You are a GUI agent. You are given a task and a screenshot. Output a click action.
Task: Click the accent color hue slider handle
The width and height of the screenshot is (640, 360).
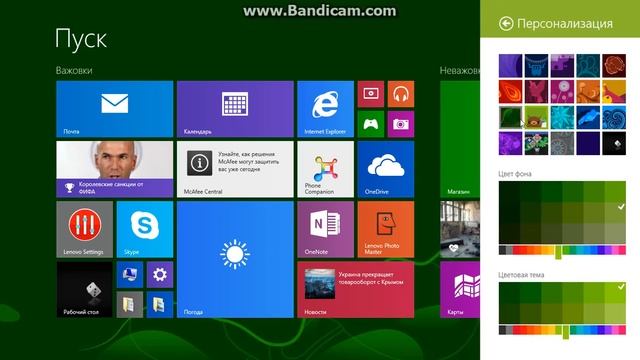point(566,332)
